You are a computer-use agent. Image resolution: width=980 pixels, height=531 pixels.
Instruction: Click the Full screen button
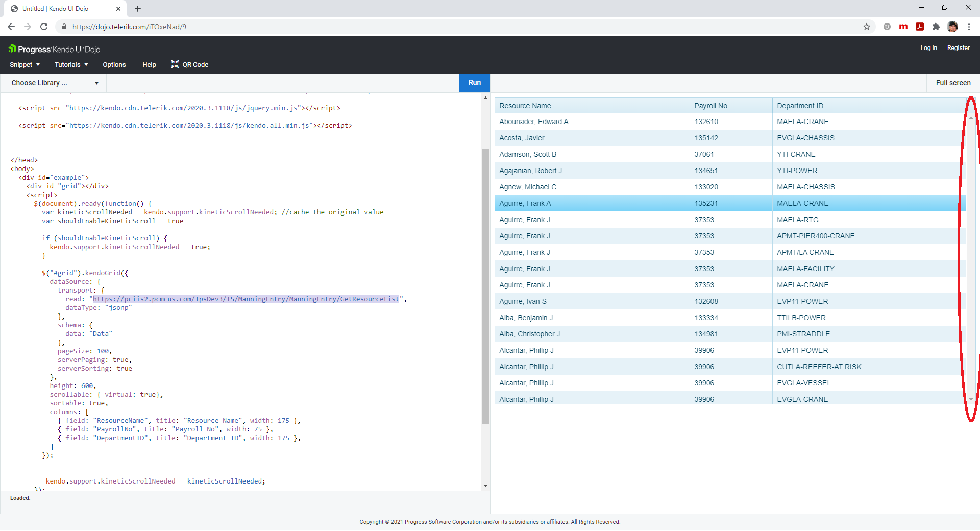click(x=952, y=83)
